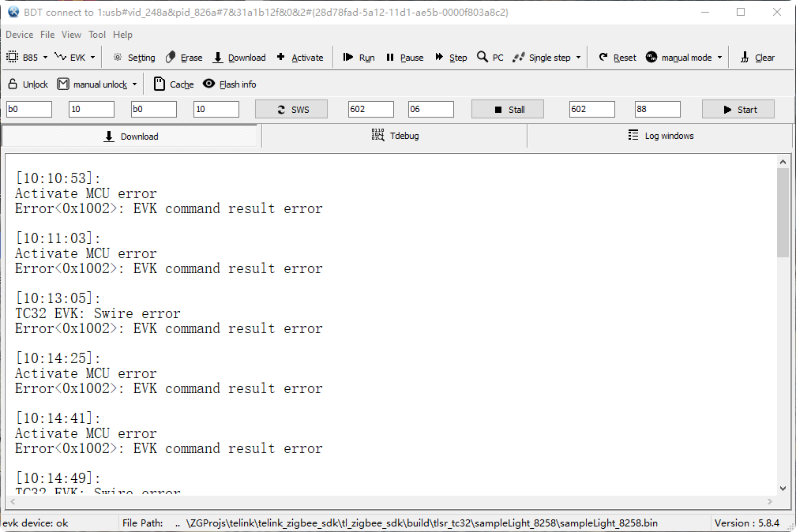Open Setting from the toolbar
Screen dimensions: 796x532
pyautogui.click(x=134, y=58)
